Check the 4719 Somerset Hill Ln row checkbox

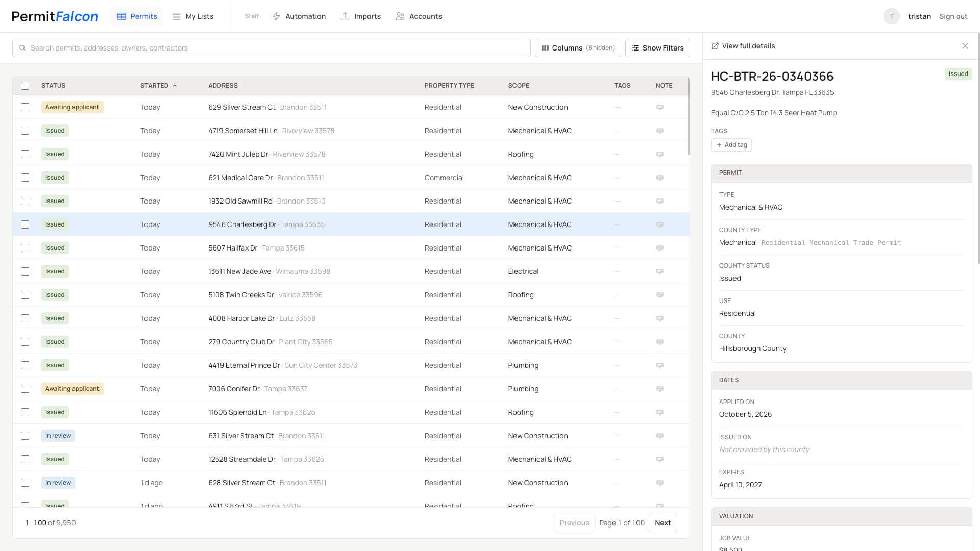(x=25, y=131)
